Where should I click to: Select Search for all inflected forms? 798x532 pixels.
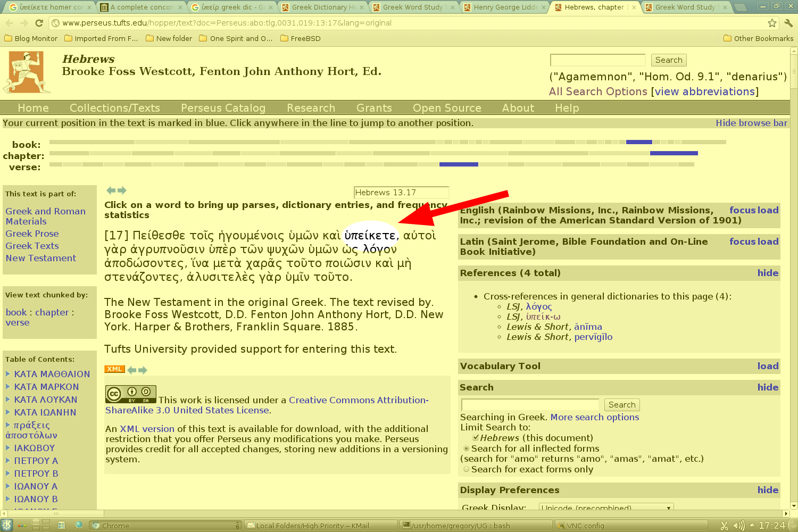pyautogui.click(x=466, y=448)
